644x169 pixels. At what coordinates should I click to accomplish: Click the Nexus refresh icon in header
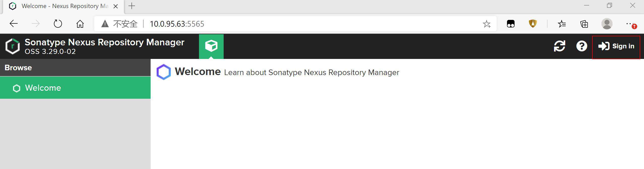tap(559, 46)
